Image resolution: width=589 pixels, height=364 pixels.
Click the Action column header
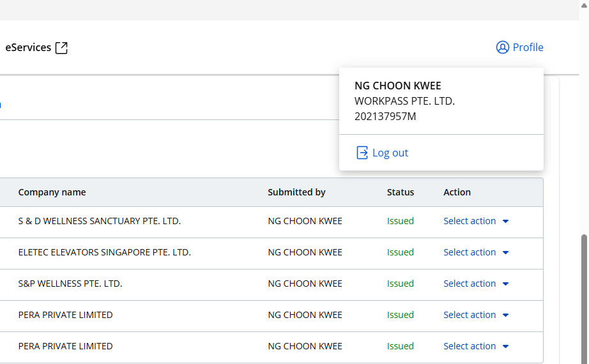point(457,192)
